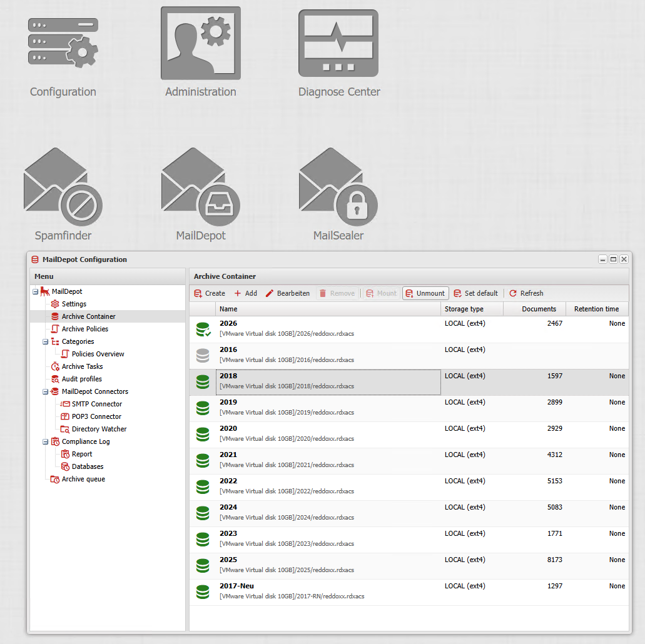Click the POP3 Connector icon in tree
Viewport: 645px width, 644px height.
64,416
